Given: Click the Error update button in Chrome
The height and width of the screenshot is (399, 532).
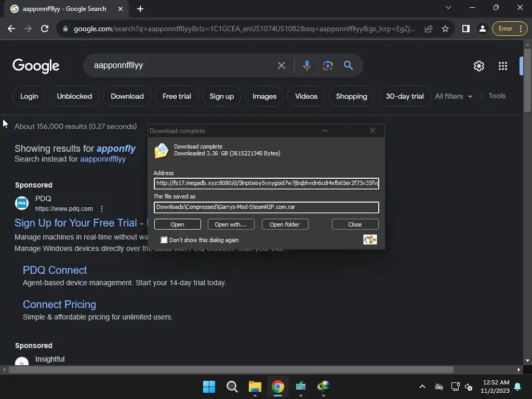Looking at the screenshot, I should [510, 29].
